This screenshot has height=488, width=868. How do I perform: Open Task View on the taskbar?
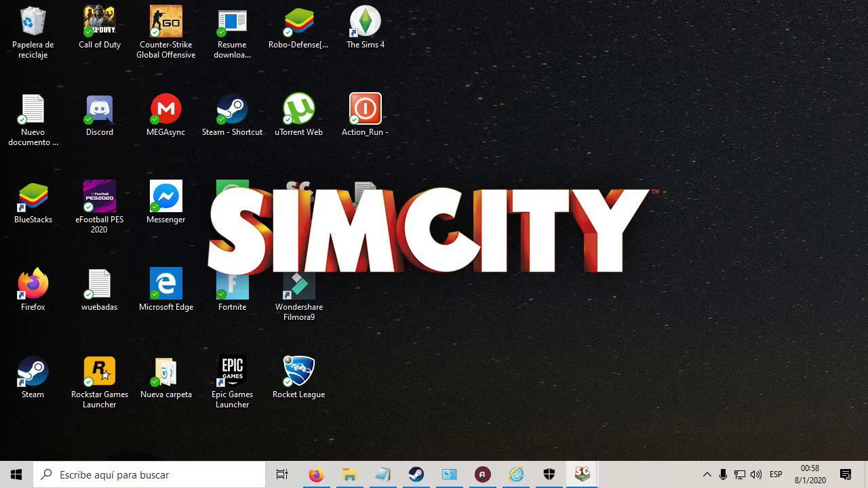tap(282, 474)
